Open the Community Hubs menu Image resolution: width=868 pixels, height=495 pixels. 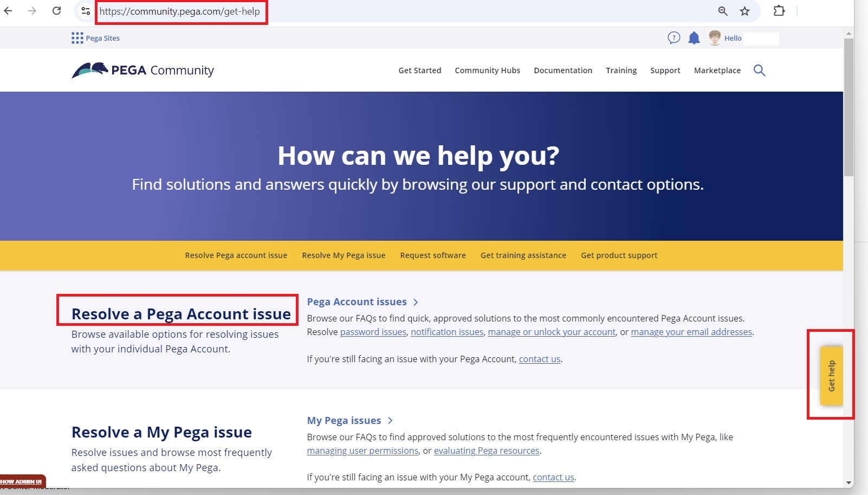488,70
